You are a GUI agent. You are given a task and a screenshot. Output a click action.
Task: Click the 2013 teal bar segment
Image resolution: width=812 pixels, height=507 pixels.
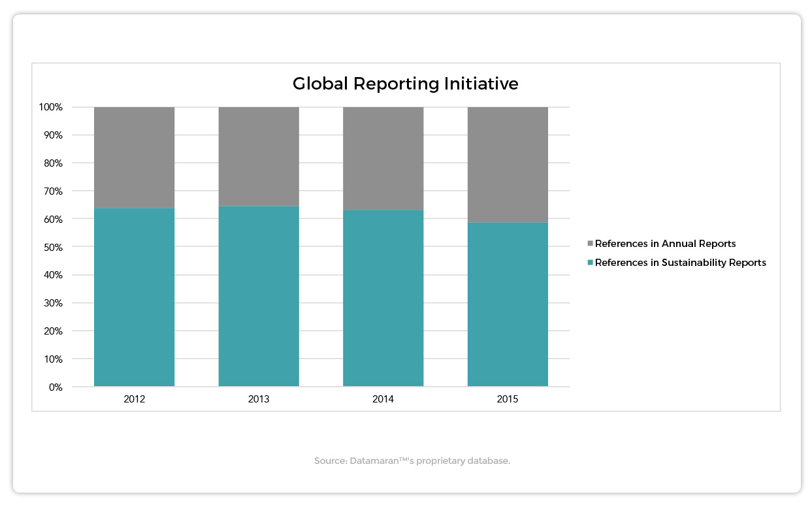point(259,297)
